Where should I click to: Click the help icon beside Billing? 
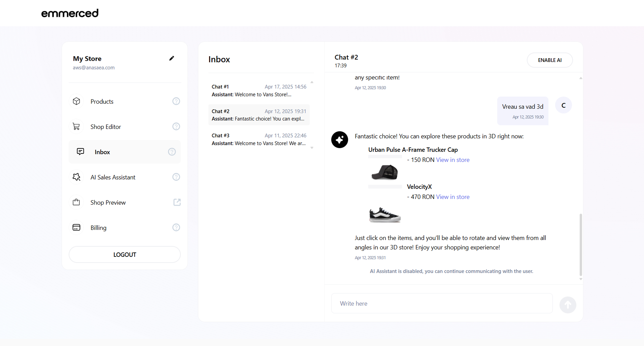[x=176, y=228]
